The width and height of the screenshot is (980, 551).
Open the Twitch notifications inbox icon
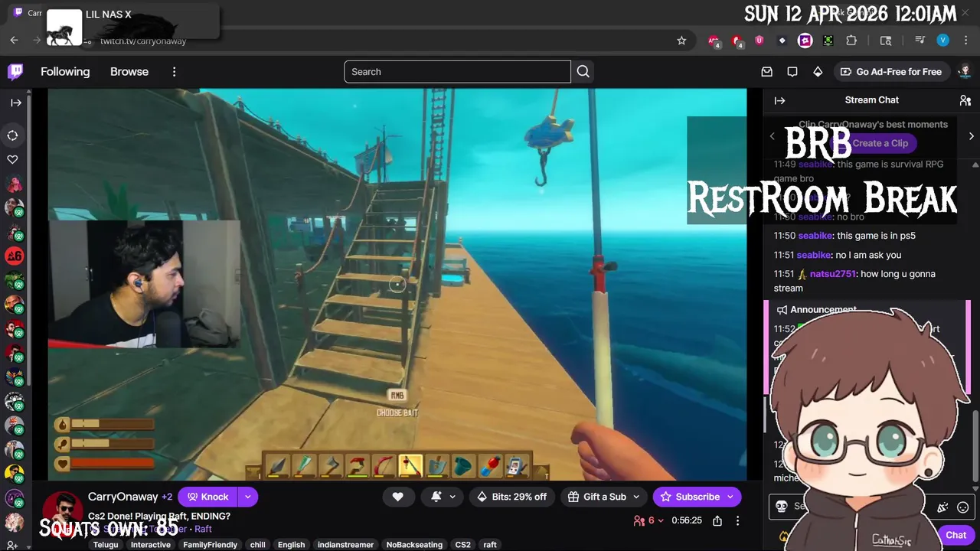click(x=766, y=72)
